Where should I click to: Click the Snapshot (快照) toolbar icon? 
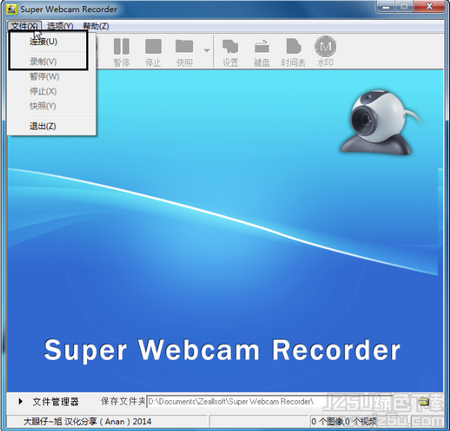(x=184, y=52)
